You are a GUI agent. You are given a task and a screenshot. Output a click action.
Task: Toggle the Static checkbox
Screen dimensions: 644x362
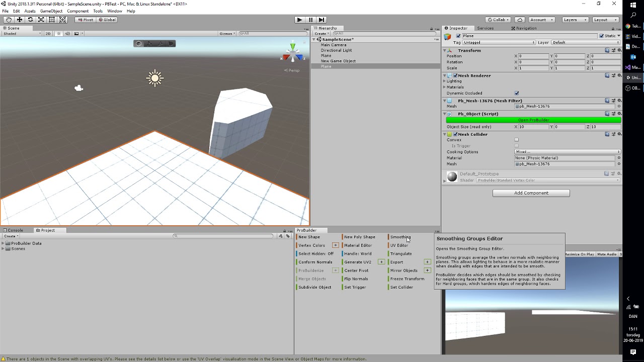point(601,36)
